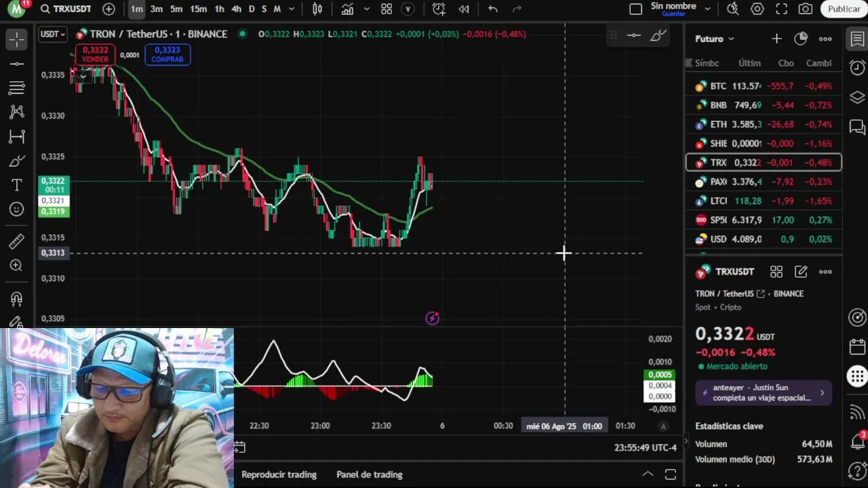This screenshot has height=488, width=868.
Task: Open TRXUSDT details grid icon
Action: pos(776,272)
